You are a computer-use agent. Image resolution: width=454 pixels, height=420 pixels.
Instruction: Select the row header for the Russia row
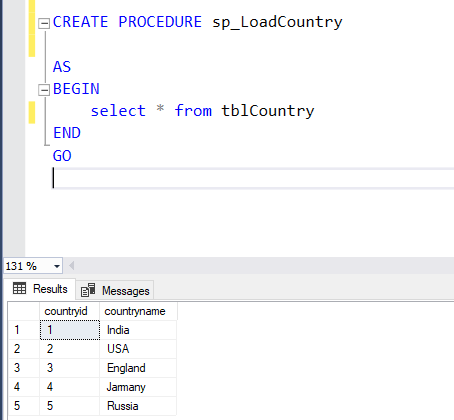(x=24, y=406)
